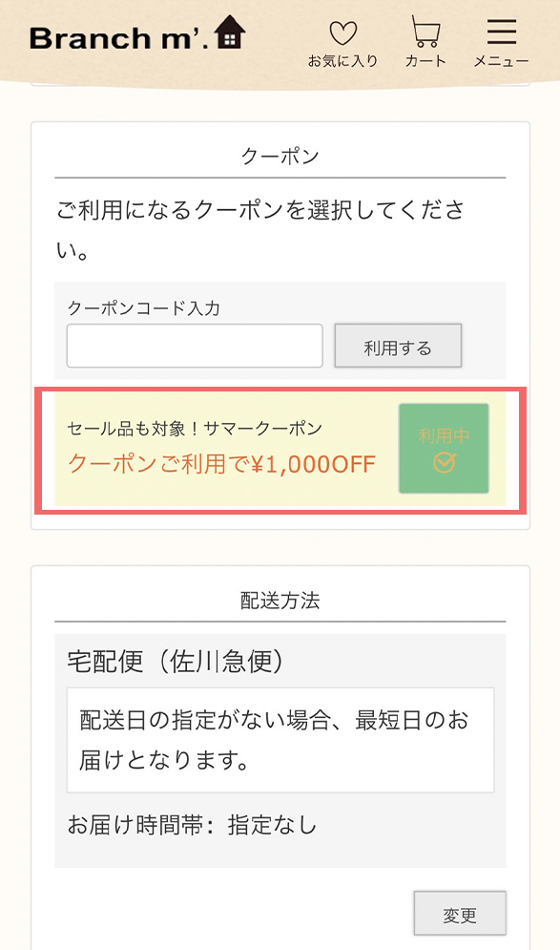Disable the 利用中 summer coupon toggle
Image resolution: width=560 pixels, height=950 pixels.
[444, 449]
